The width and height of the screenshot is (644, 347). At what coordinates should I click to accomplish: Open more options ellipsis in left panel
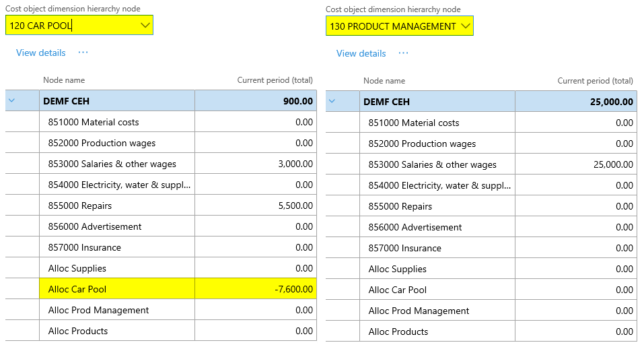click(x=83, y=53)
